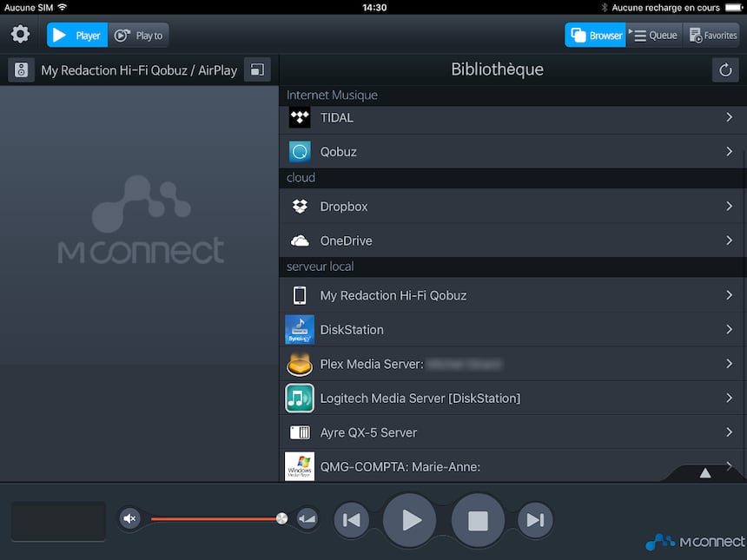The image size is (747, 560).
Task: Click the phone icon for My Redaction
Action: click(x=300, y=295)
